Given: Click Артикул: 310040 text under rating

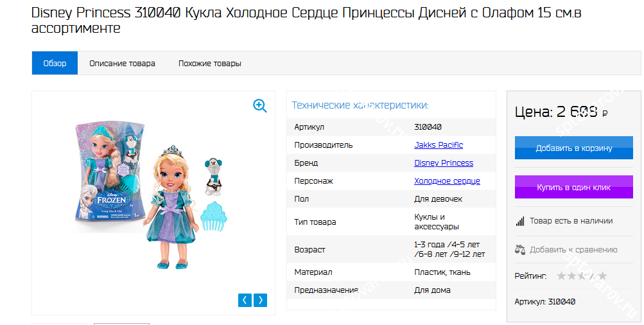Looking at the screenshot, I should coord(545,302).
